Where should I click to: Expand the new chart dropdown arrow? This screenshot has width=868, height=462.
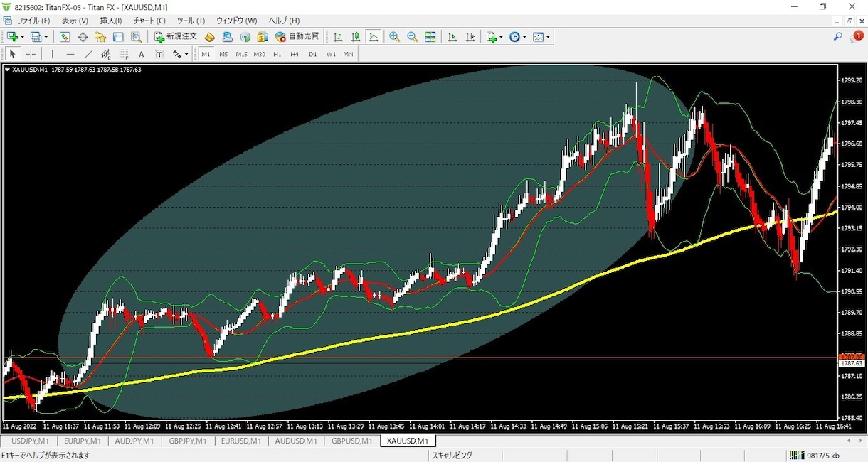pyautogui.click(x=22, y=37)
